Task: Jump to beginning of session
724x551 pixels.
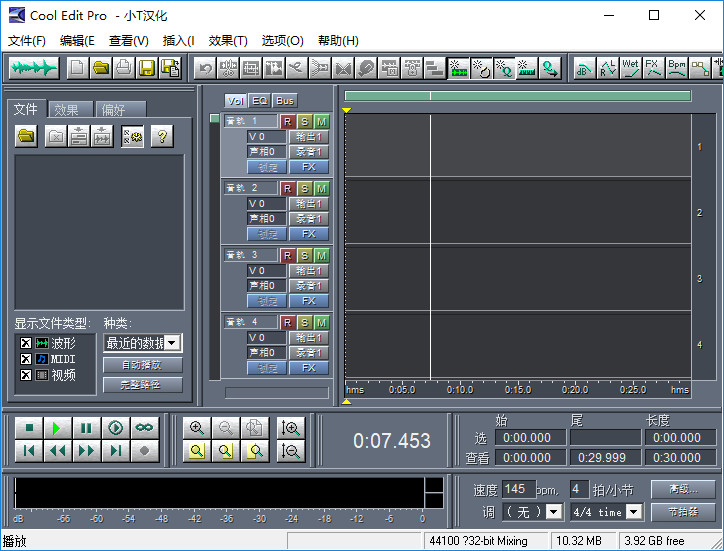Action: tap(29, 451)
